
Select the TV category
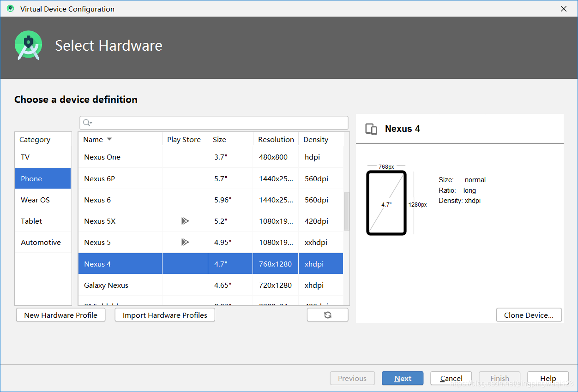coord(43,157)
